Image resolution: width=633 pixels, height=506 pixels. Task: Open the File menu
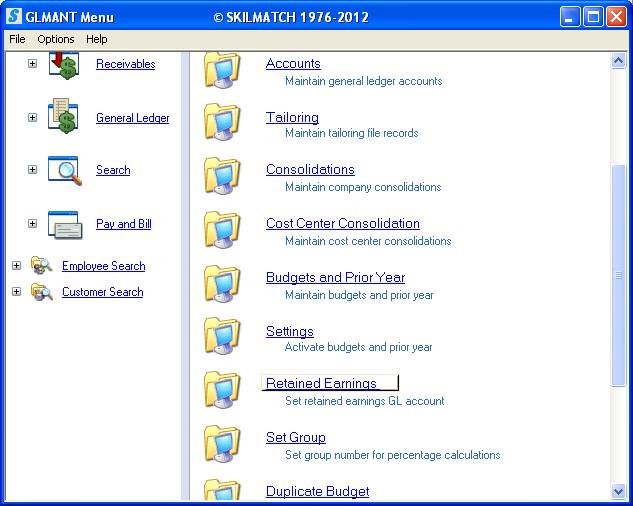(17, 39)
